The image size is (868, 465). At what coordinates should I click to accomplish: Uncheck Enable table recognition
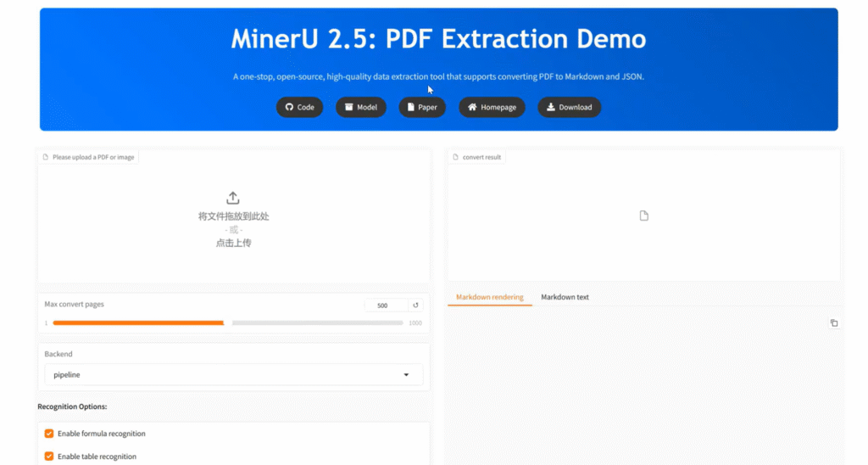[x=49, y=457]
